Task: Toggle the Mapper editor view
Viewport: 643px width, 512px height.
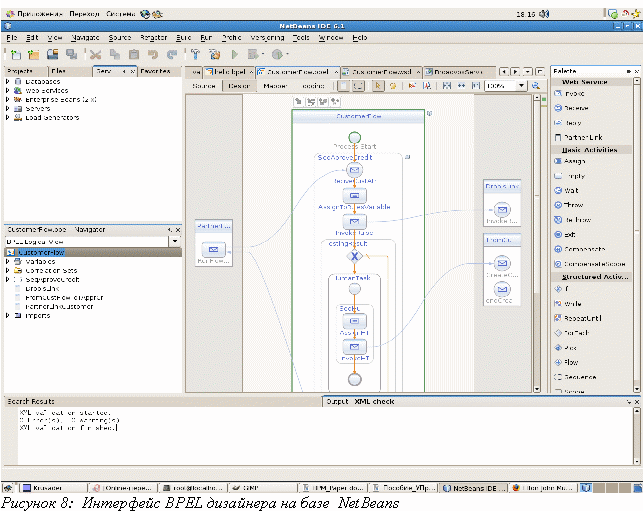Action: 274,86
